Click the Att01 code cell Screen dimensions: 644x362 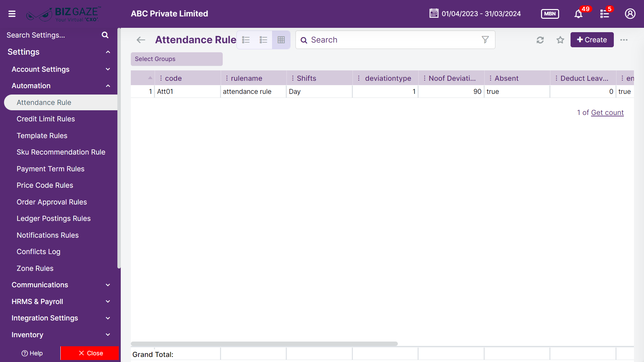pos(187,92)
